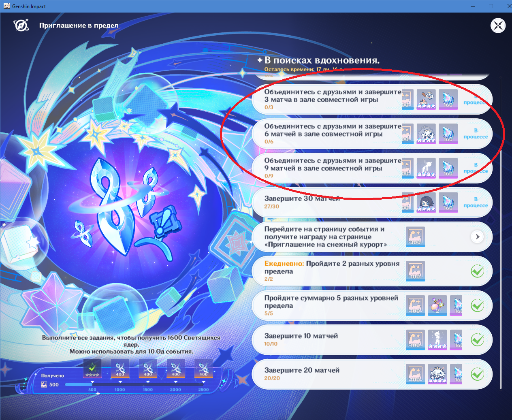Click the Paimon sticker reward in the 20 matches row
The width and height of the screenshot is (512, 420).
click(437, 374)
